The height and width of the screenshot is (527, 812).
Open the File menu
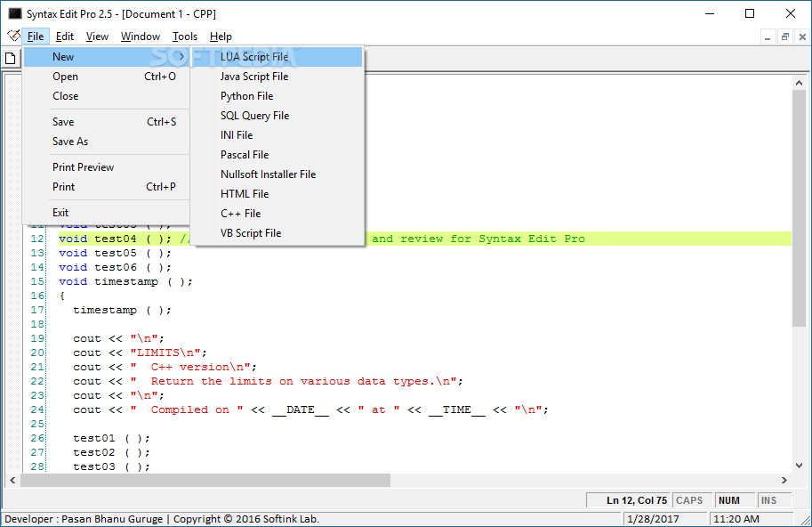point(36,36)
